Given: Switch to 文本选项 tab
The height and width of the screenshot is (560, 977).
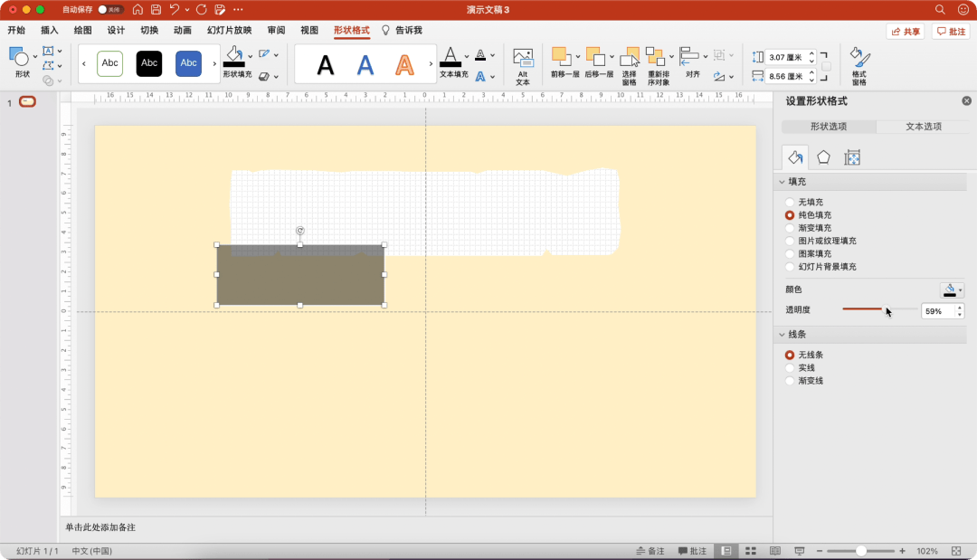Looking at the screenshot, I should coord(924,127).
